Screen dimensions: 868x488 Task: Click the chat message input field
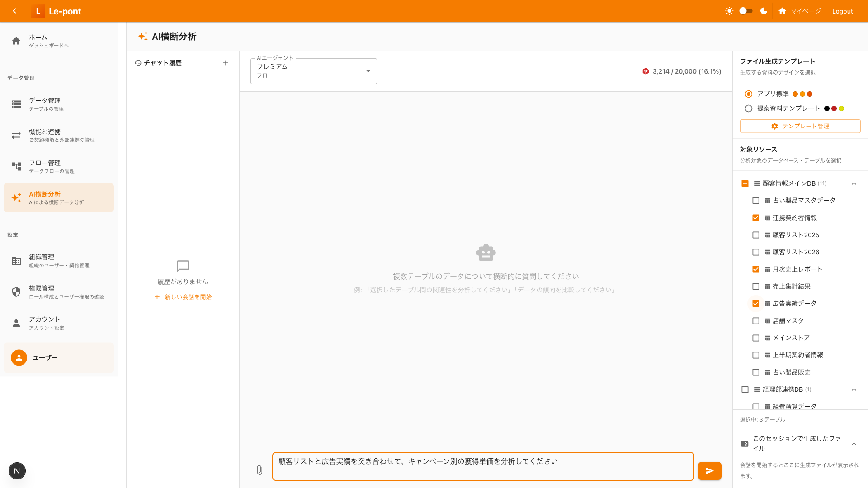[x=483, y=466]
